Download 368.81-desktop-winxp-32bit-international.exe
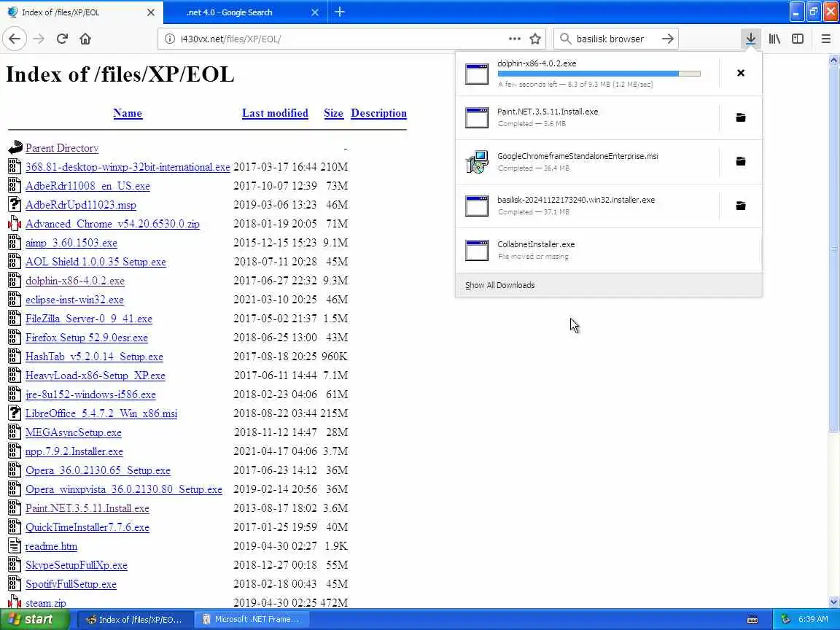Screen dimensions: 840x630 [128, 167]
